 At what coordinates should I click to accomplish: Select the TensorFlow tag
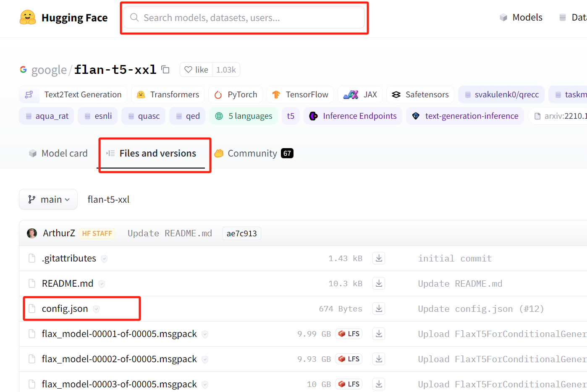click(x=300, y=95)
